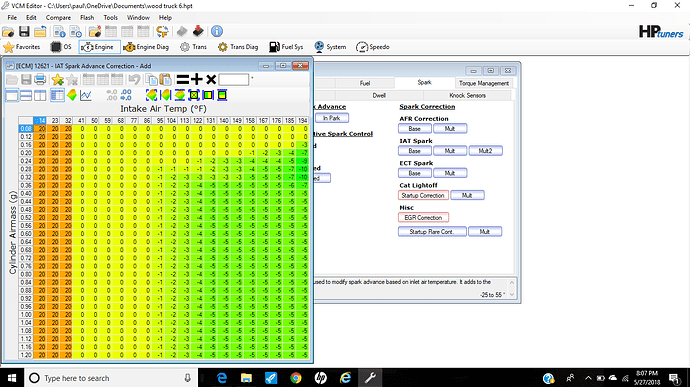Open the Tools menu
Image resolution: width=690 pixels, height=387 pixels.
(x=110, y=18)
